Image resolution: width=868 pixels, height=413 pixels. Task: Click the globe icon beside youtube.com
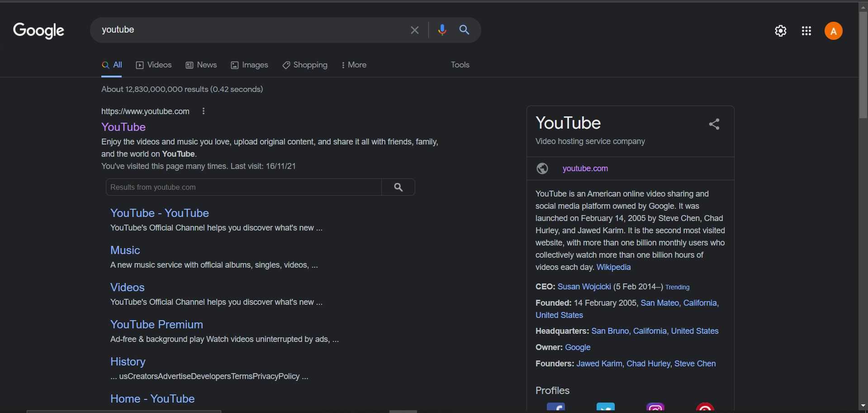point(543,168)
